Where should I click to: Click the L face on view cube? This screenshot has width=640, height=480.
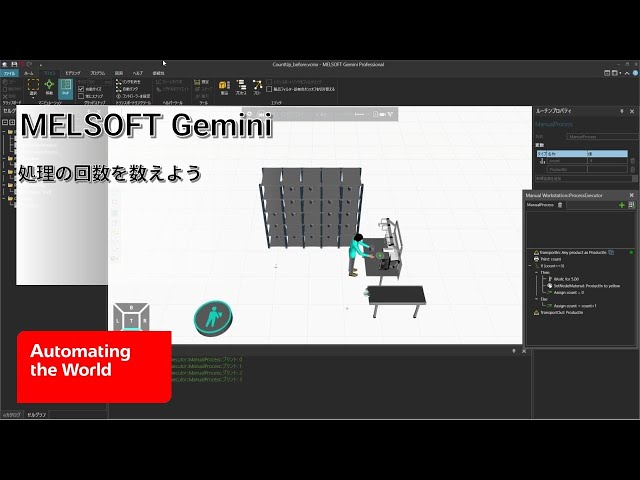[117, 321]
